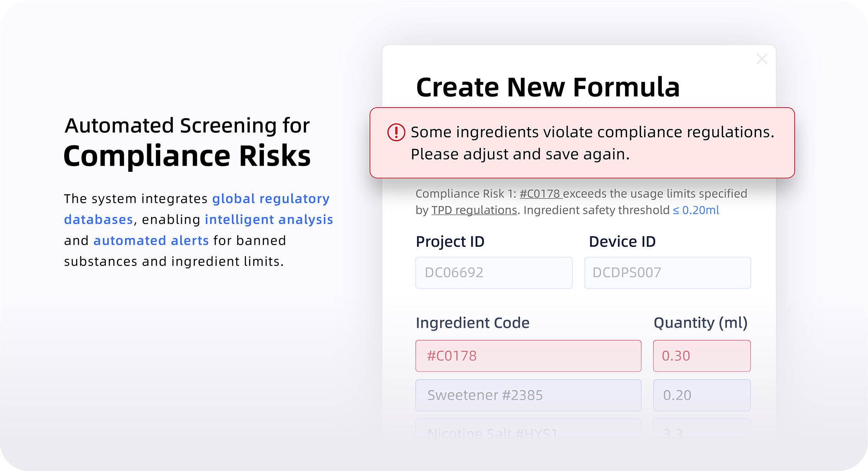868x471 pixels.
Task: Select the 0.20 quantity field
Action: (702, 396)
